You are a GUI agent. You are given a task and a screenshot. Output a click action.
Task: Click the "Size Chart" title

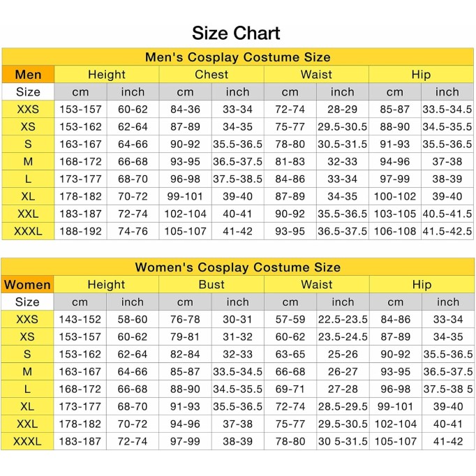point(237,33)
